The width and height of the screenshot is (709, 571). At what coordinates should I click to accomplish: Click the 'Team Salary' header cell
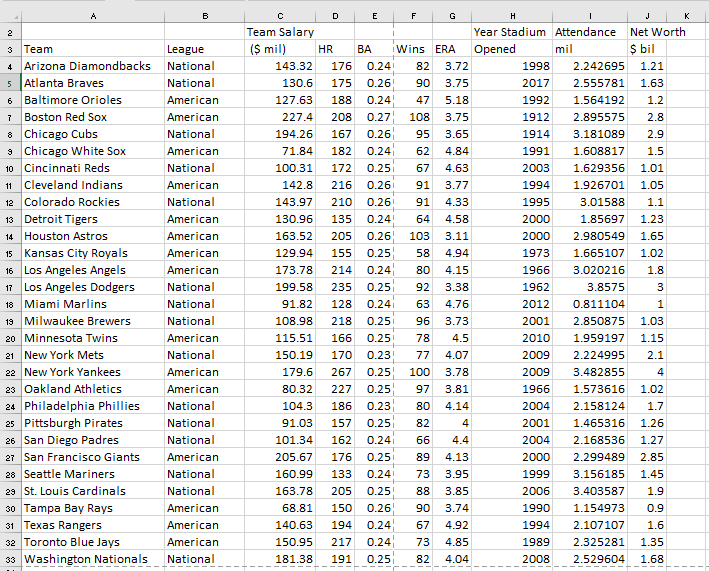pos(280,32)
